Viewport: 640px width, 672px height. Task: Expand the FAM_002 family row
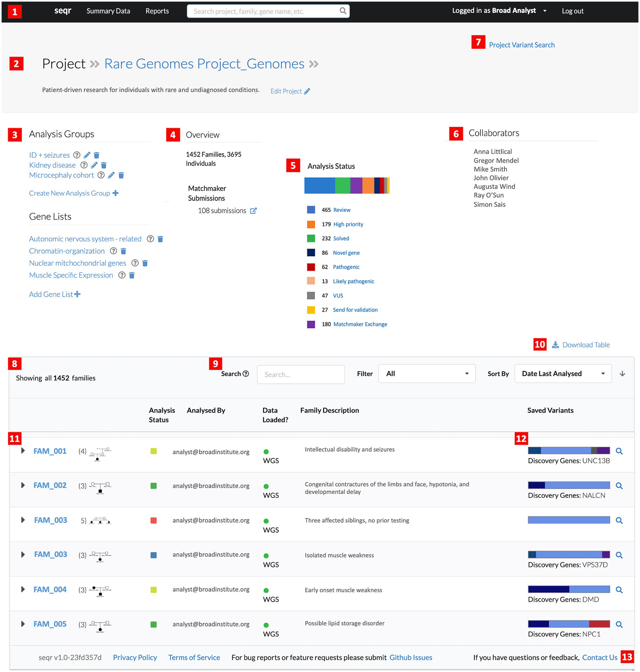[x=23, y=485]
